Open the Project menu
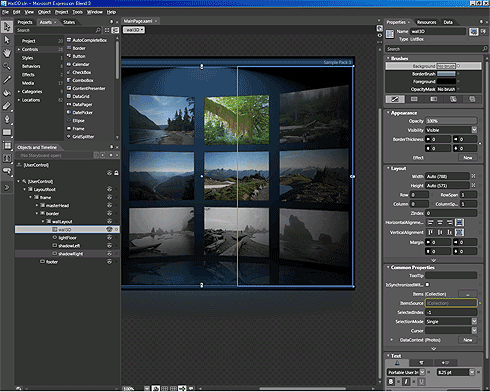This screenshot has height=392, width=490. tap(62, 12)
